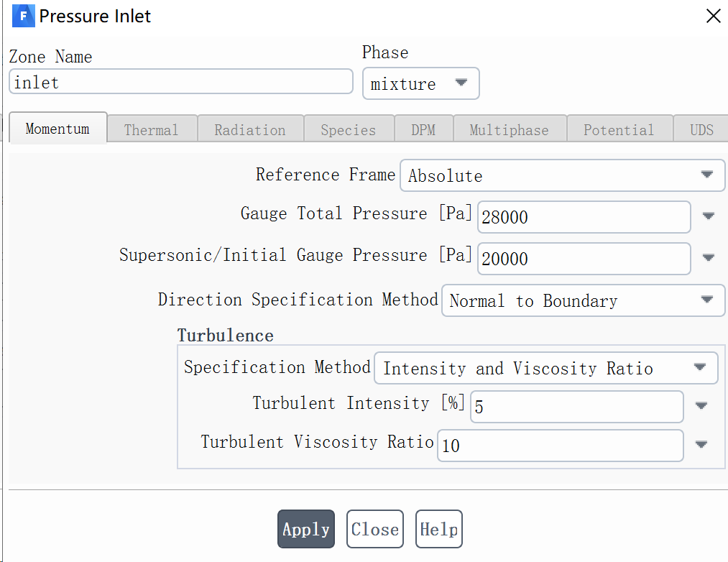Viewport: 728px width, 562px height.
Task: Expand Direction Specification Method dropdown
Action: (x=583, y=301)
